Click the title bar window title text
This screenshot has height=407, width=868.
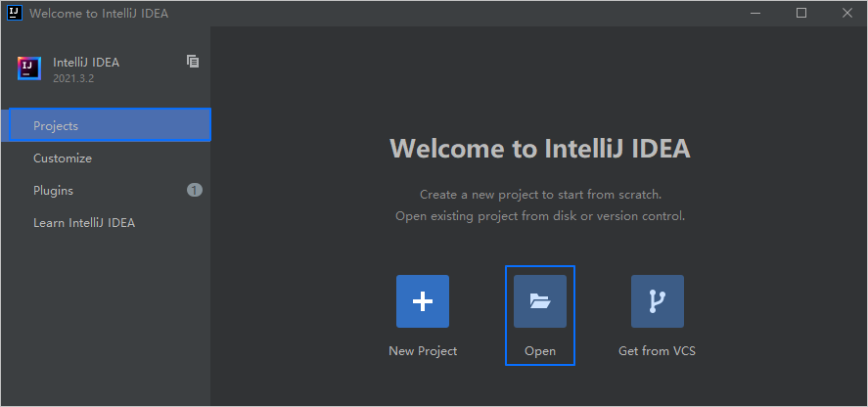pos(99,14)
